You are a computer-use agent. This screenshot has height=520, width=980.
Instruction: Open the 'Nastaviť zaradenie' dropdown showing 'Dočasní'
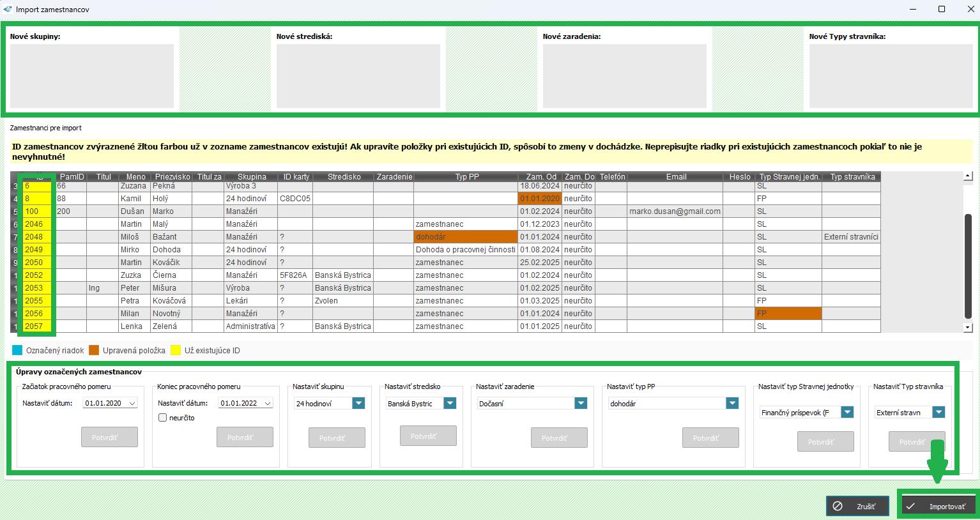point(579,403)
